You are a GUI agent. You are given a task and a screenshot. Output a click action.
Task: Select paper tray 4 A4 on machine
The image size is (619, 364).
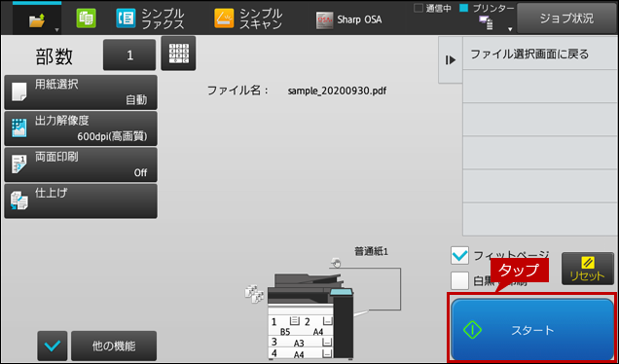point(301,353)
